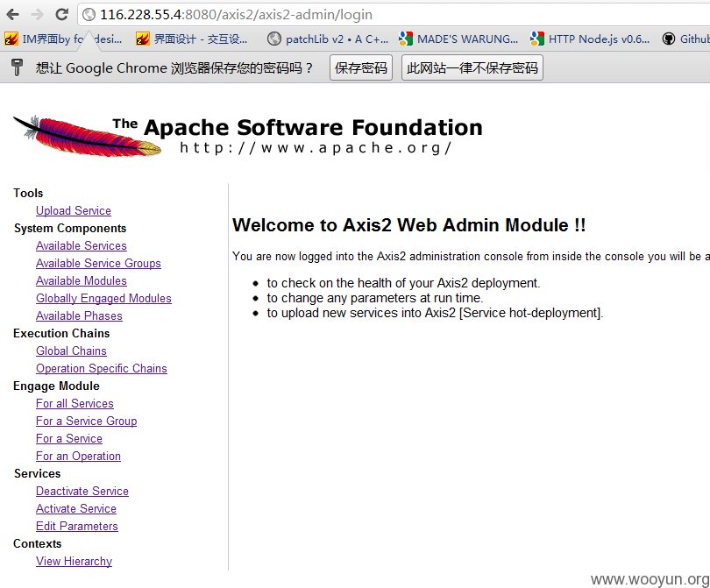Open the Available Phases link
Viewport: 710px width, 588px height.
[79, 315]
